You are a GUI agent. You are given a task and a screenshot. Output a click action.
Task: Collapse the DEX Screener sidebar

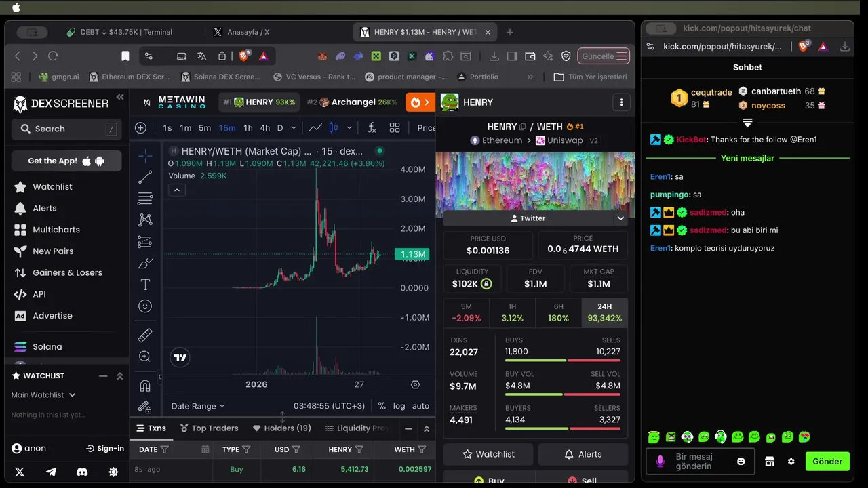click(120, 97)
